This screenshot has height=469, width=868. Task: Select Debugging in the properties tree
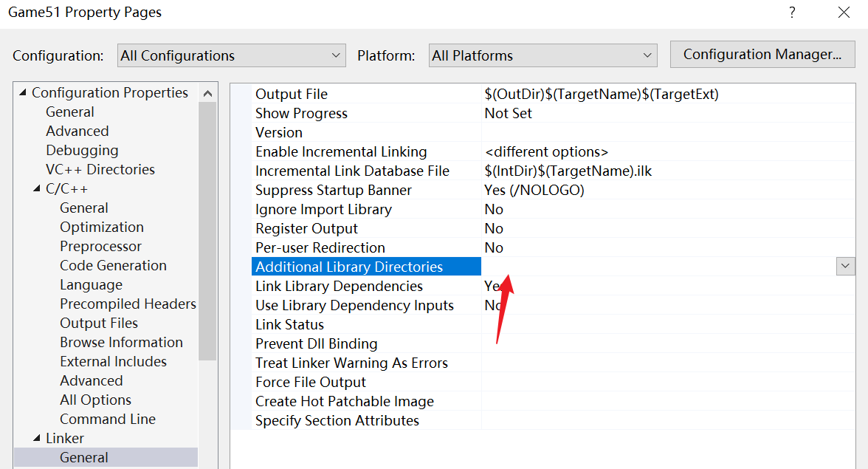(82, 151)
